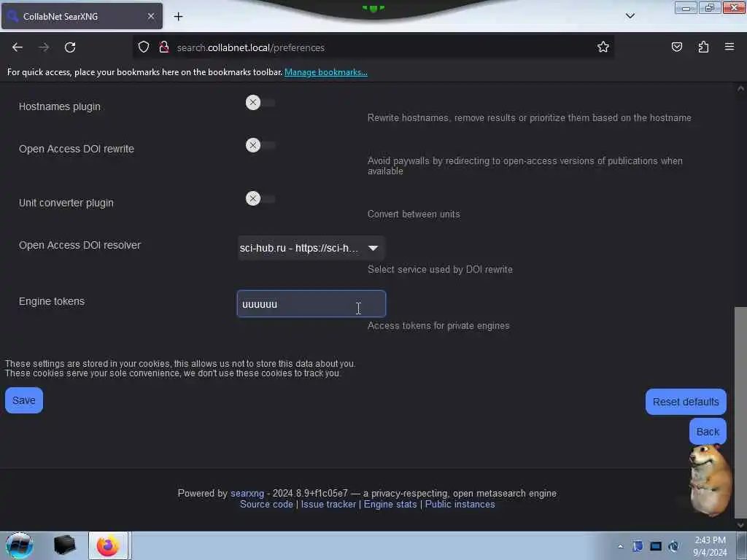Screen dimensions: 747x560
Task: Click the Unit converter plugin label
Action: coord(66,203)
